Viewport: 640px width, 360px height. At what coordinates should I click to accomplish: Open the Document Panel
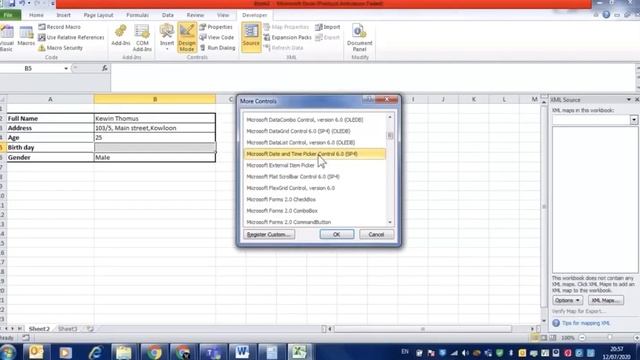[359, 38]
